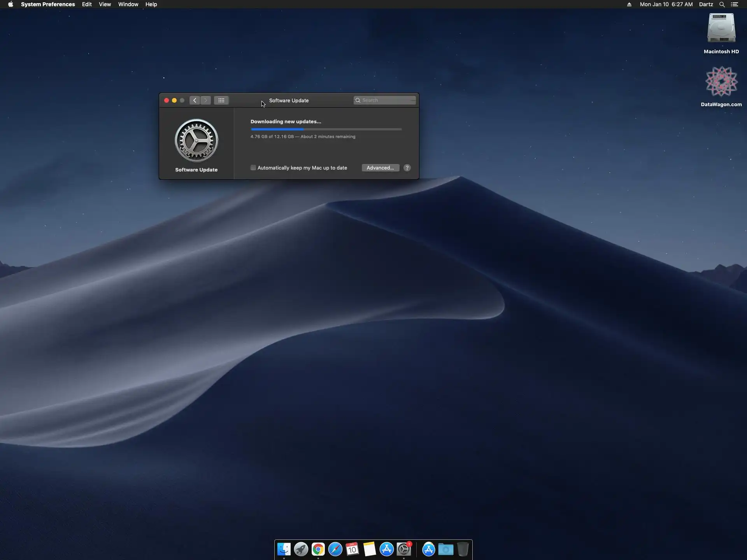Click the large Software Update gear icon

[196, 140]
